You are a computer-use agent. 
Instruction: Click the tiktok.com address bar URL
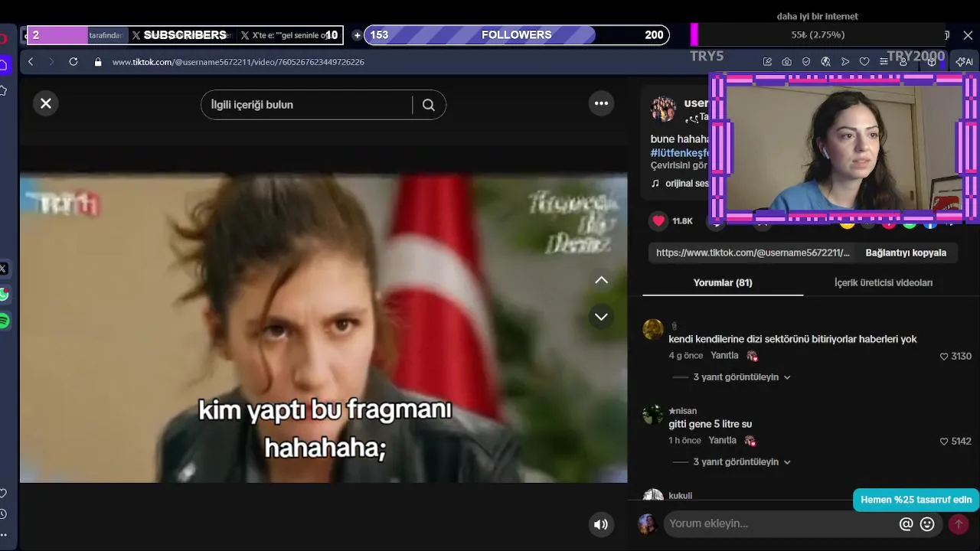pyautogui.click(x=238, y=62)
